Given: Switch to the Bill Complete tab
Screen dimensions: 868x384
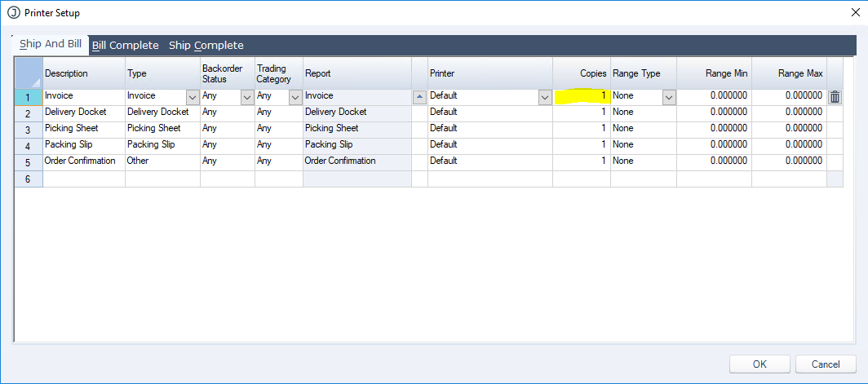Looking at the screenshot, I should point(125,46).
